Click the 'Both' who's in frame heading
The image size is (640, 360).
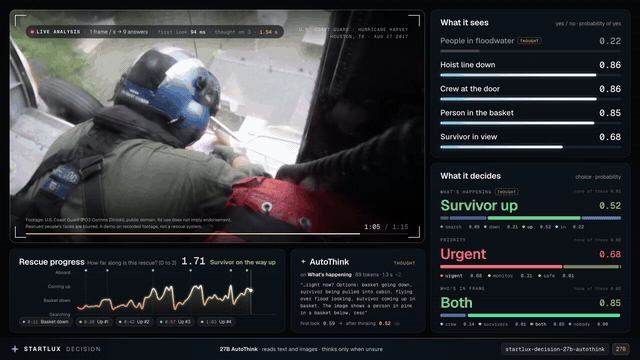pos(456,303)
